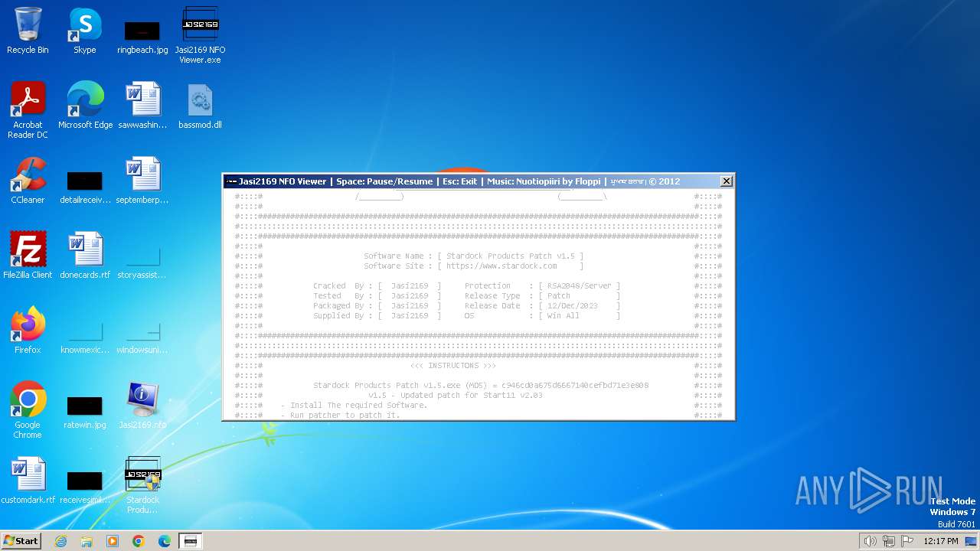Screen dimensions: 980x551
Task: Open Acrobat Reader DC shortcut
Action: 28,110
